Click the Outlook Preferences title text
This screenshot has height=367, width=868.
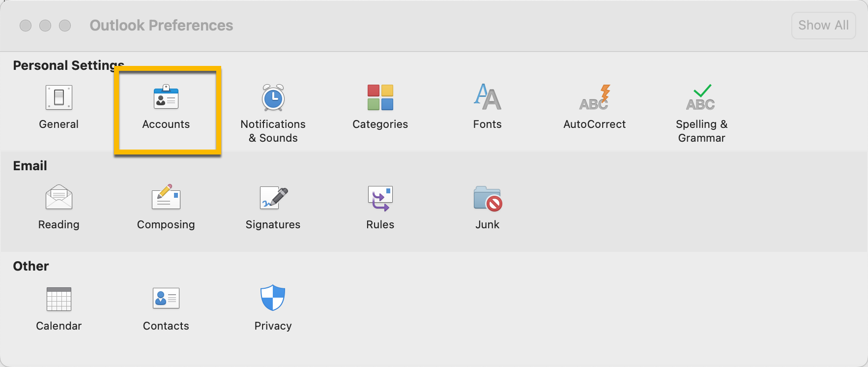161,26
